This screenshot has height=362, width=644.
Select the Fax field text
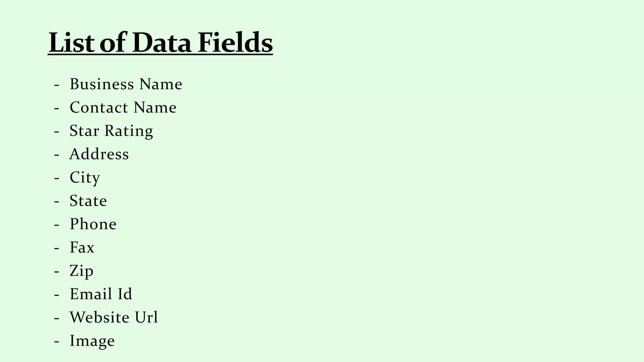82,247
